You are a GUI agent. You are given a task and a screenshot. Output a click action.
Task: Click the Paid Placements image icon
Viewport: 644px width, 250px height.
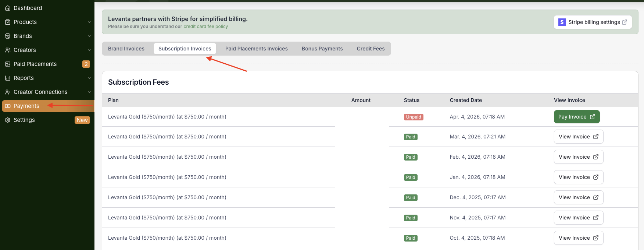click(7, 64)
